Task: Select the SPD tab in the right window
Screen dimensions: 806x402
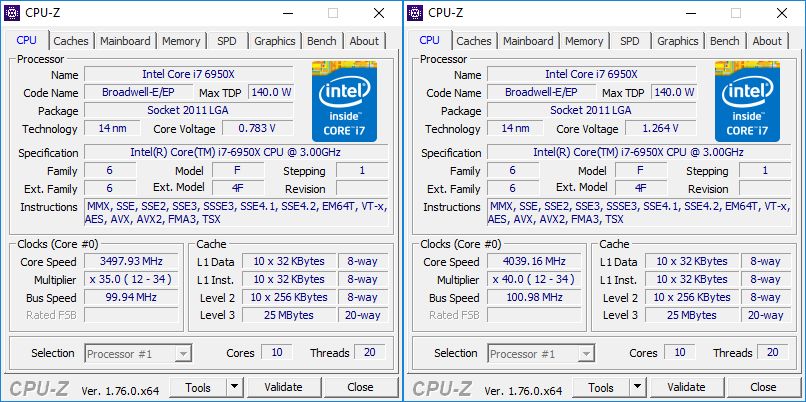Action: pyautogui.click(x=630, y=41)
